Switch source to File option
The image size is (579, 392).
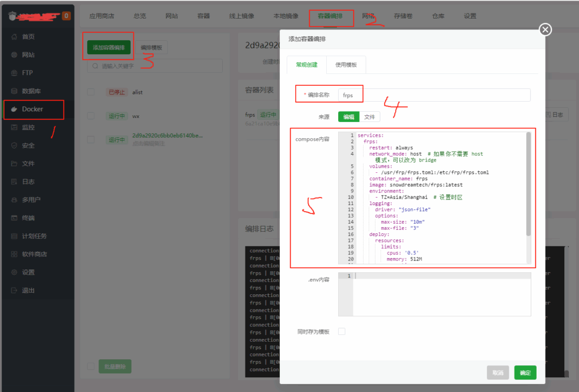click(370, 116)
